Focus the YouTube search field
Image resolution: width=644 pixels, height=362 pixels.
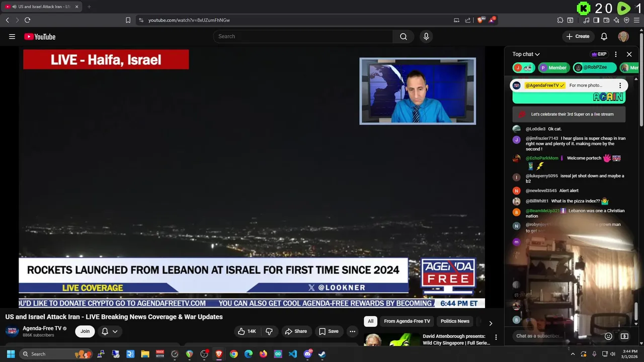coord(303,36)
